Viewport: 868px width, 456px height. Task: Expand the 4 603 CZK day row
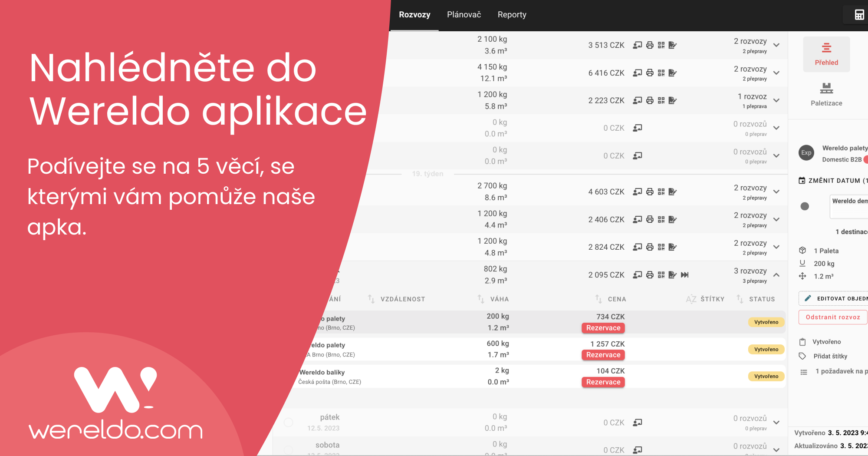click(x=776, y=192)
